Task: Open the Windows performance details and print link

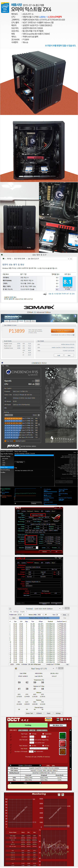Action: [x=61, y=294]
